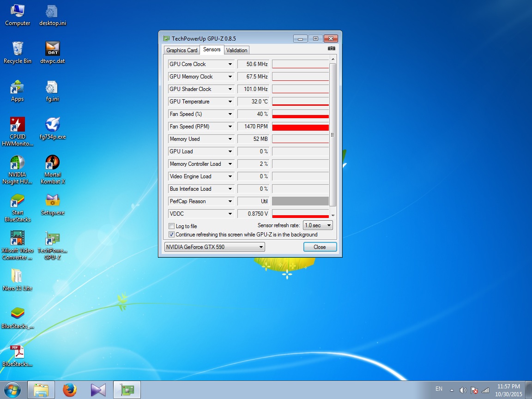Select the Apps shortcut icon
The width and height of the screenshot is (532, 399).
17,91
